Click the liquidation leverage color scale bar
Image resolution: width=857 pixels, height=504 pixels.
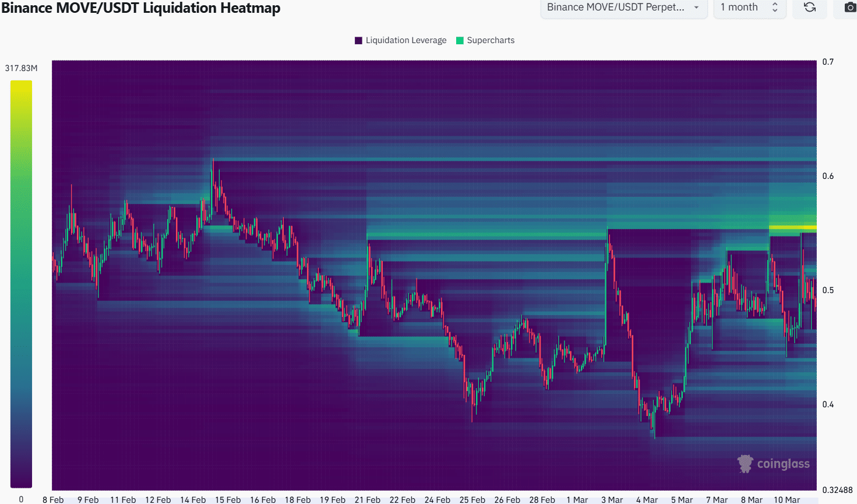point(21,284)
